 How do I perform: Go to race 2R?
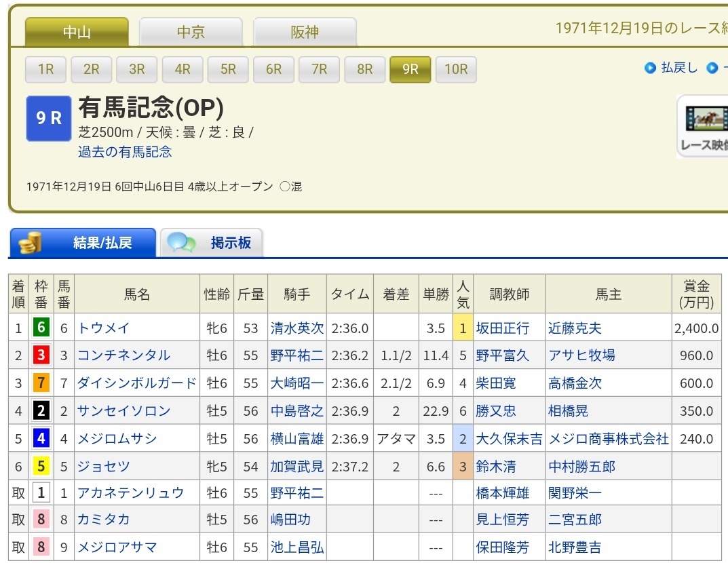[92, 69]
